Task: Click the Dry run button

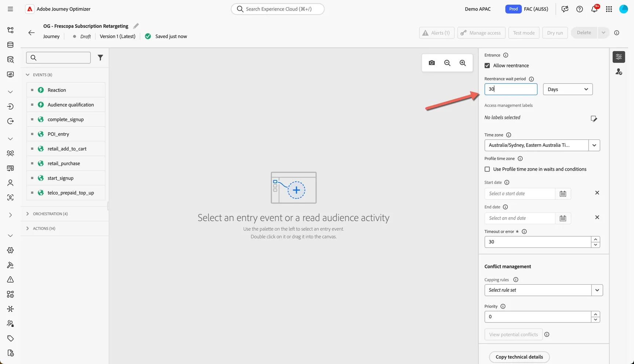Action: coord(555,33)
